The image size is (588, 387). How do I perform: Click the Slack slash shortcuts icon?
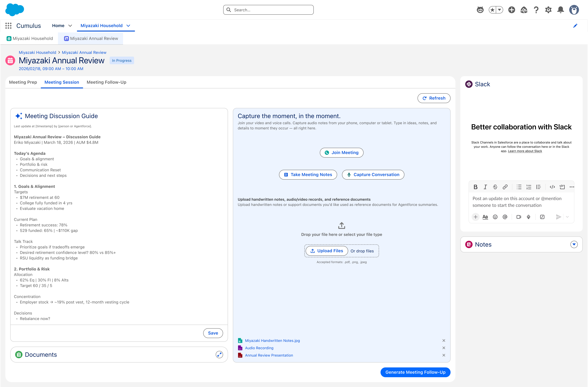(542, 217)
